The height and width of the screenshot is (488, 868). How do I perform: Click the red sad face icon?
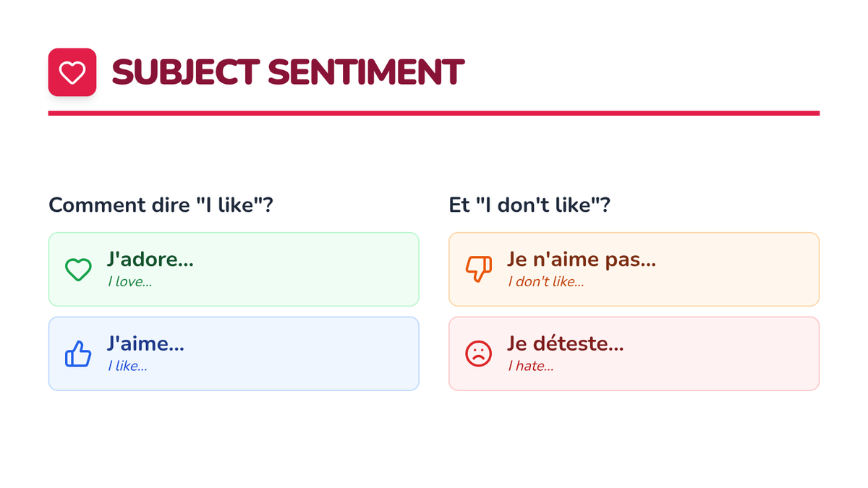point(478,354)
